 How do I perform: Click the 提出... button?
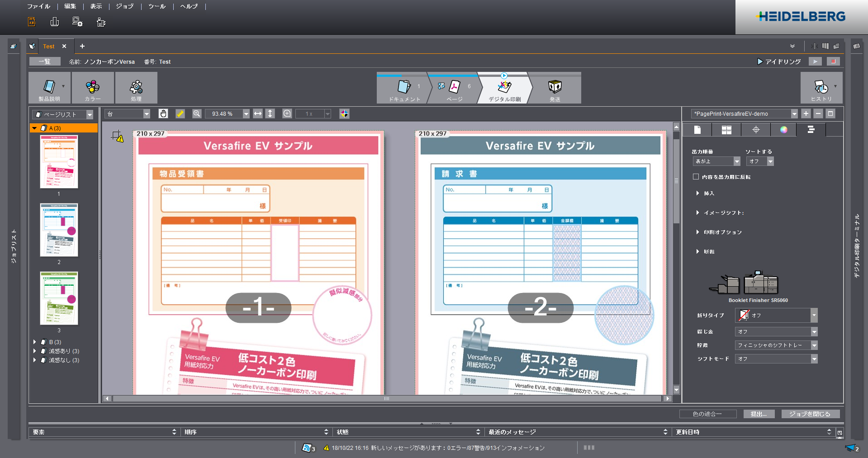pos(759,414)
